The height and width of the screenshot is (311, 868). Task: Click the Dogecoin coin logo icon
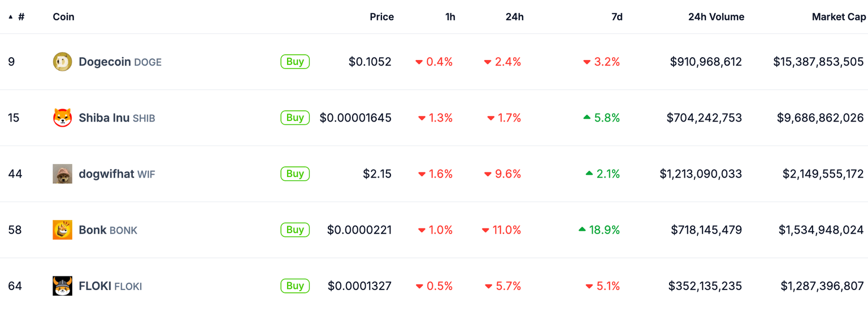pos(62,62)
